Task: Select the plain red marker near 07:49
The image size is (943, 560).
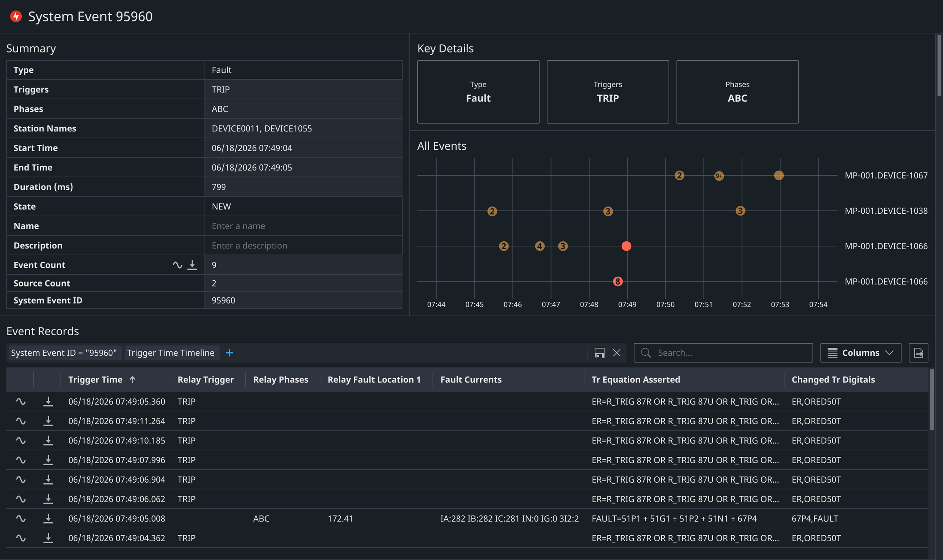Action: coord(626,246)
